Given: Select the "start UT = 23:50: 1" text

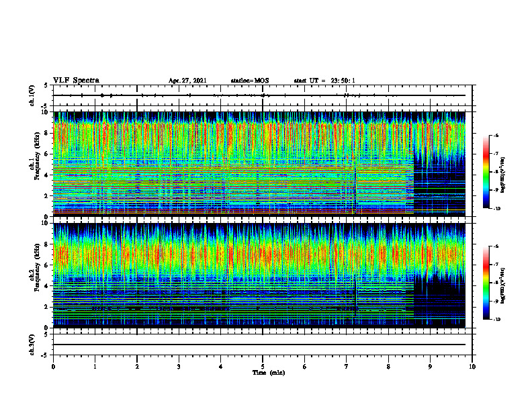Looking at the screenshot, I should click(x=324, y=81).
